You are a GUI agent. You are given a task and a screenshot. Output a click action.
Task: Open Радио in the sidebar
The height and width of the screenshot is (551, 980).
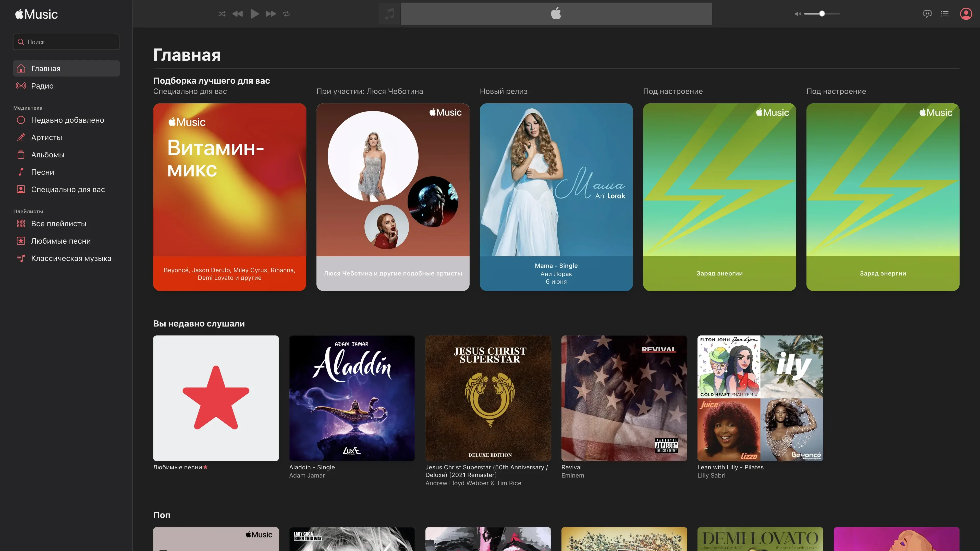click(x=42, y=86)
